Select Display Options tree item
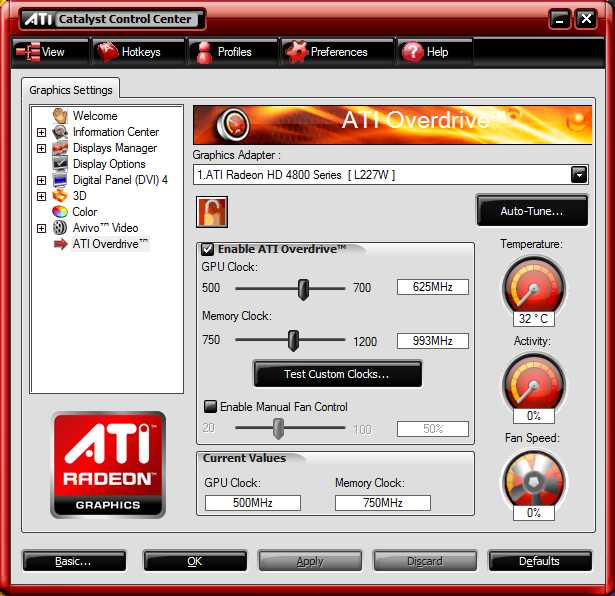Screen dimensions: 615x596 109,164
